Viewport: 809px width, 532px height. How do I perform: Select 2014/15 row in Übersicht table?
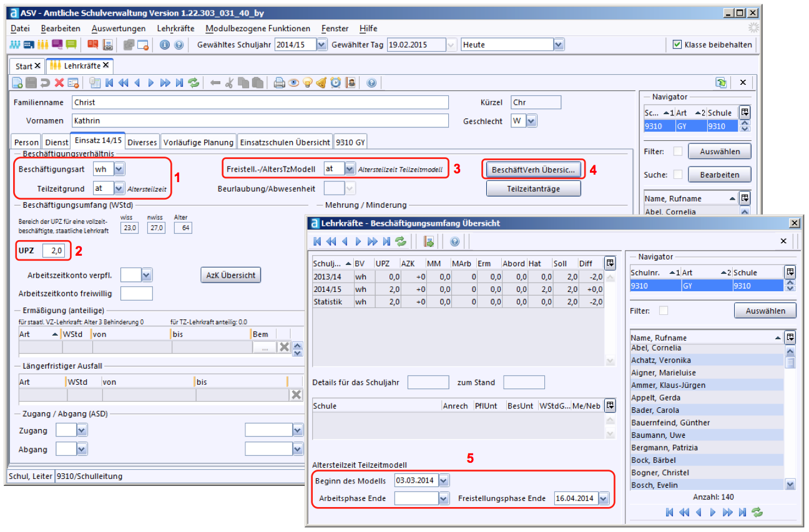coord(458,289)
